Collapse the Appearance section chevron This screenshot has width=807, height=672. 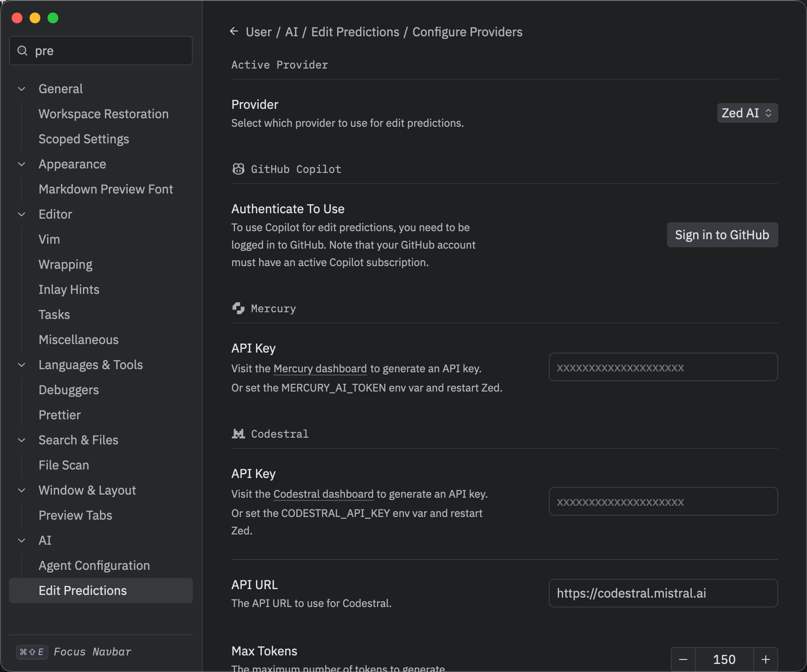pyautogui.click(x=22, y=164)
